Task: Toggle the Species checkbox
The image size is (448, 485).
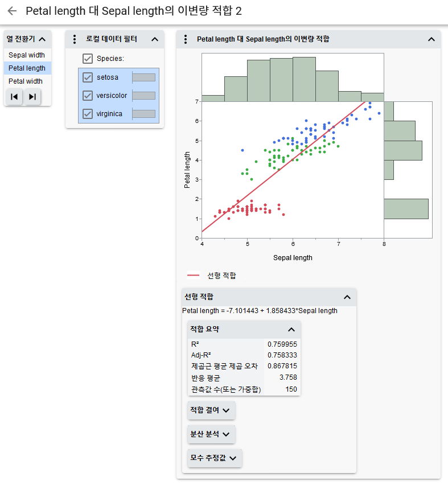Action: (88, 58)
